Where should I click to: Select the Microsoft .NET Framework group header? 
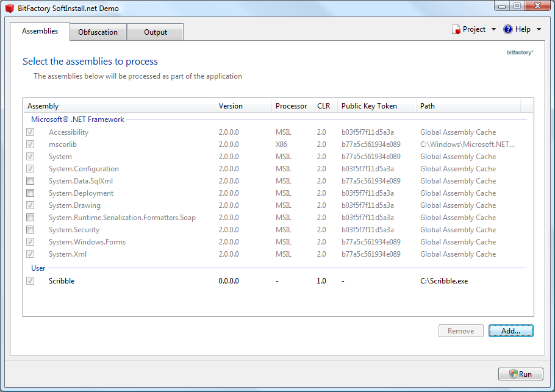pyautogui.click(x=77, y=119)
